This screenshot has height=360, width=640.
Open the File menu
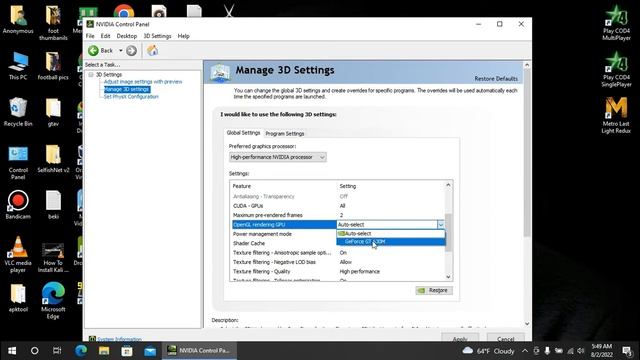pyautogui.click(x=90, y=36)
